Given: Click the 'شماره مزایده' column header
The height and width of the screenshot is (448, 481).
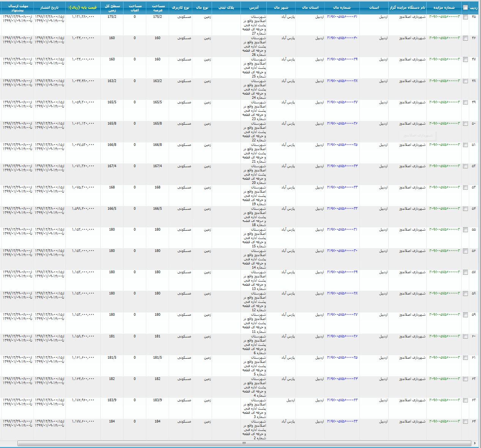Looking at the screenshot, I should pos(444,8).
